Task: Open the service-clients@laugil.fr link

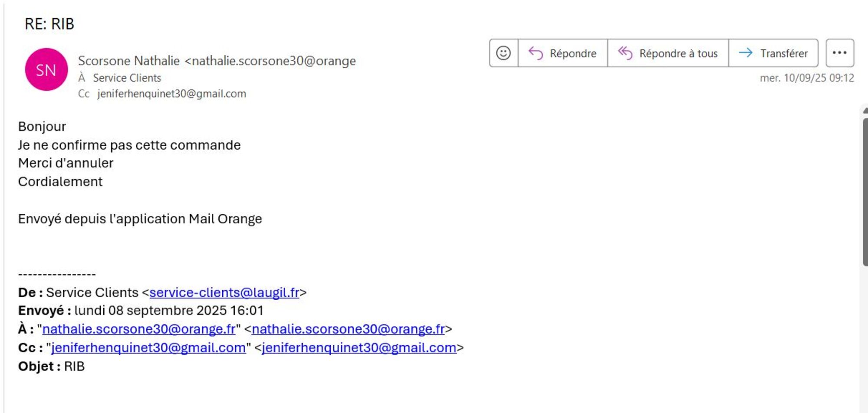Action: click(x=224, y=293)
